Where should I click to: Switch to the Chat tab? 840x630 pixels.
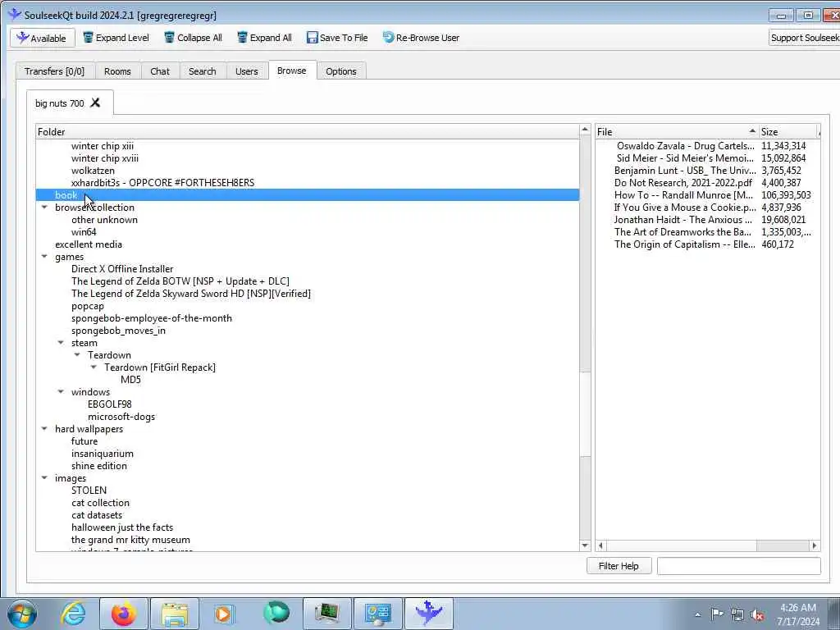[160, 71]
